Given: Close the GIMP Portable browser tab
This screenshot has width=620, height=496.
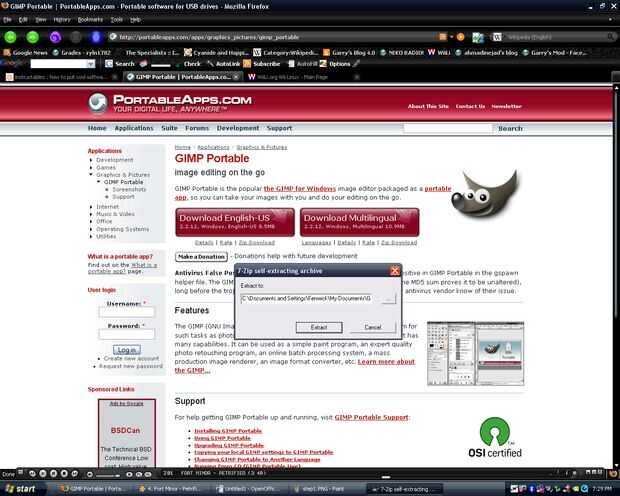Looking at the screenshot, I should 236,77.
